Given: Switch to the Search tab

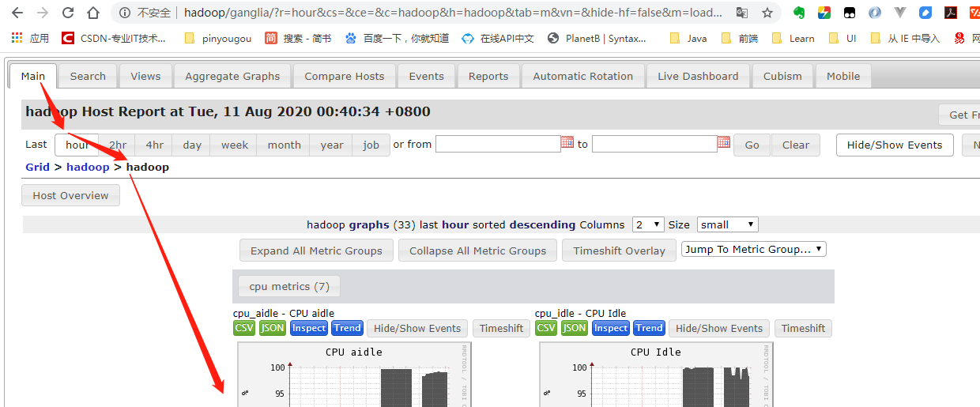Looking at the screenshot, I should click(x=88, y=76).
